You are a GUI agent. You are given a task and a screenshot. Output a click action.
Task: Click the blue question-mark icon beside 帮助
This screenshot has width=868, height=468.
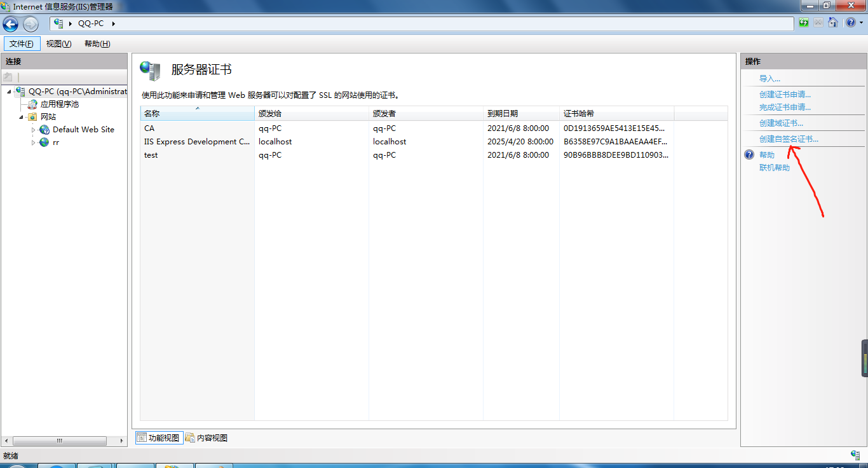click(x=749, y=155)
